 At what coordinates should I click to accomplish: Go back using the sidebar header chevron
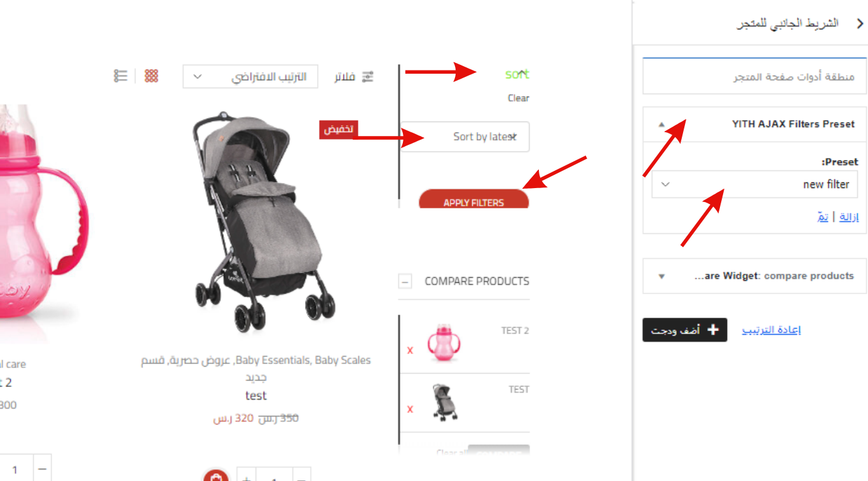coord(860,24)
